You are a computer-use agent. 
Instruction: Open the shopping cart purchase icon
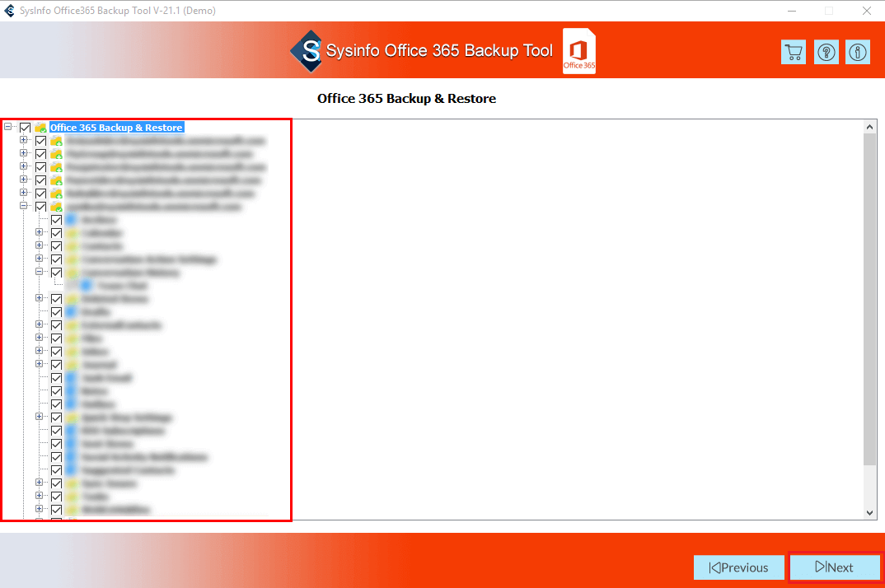coord(793,52)
